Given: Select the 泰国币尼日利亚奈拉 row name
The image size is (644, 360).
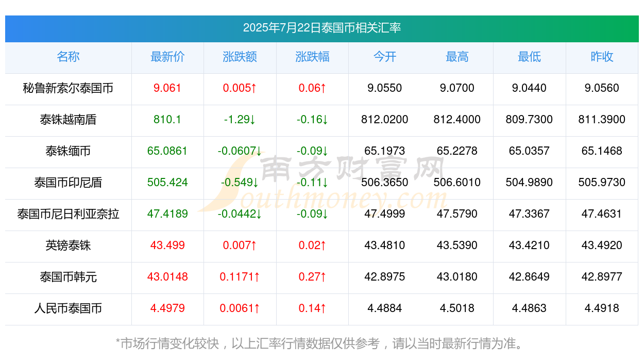Looking at the screenshot, I should pos(68,214).
